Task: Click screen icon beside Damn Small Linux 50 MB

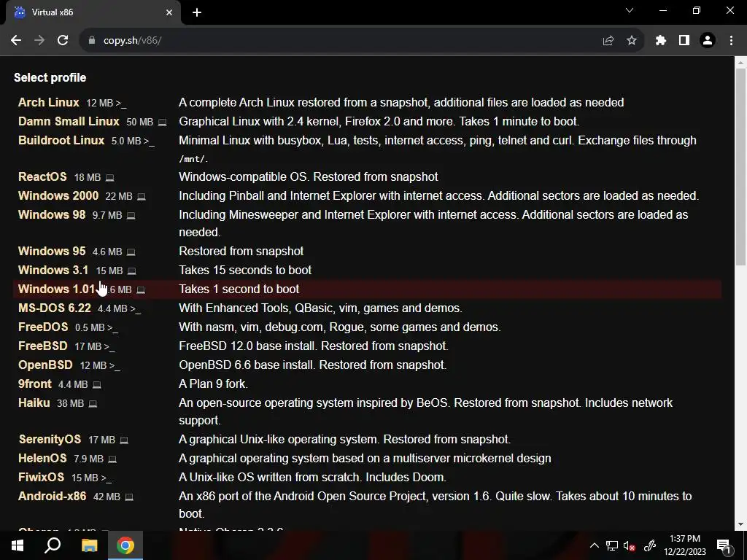Action: 162,122
